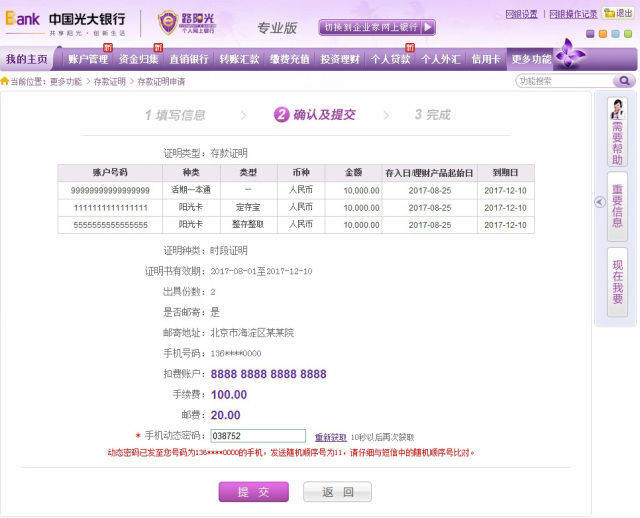Click the 退出 logout button
The image size is (640, 518).
click(x=618, y=13)
